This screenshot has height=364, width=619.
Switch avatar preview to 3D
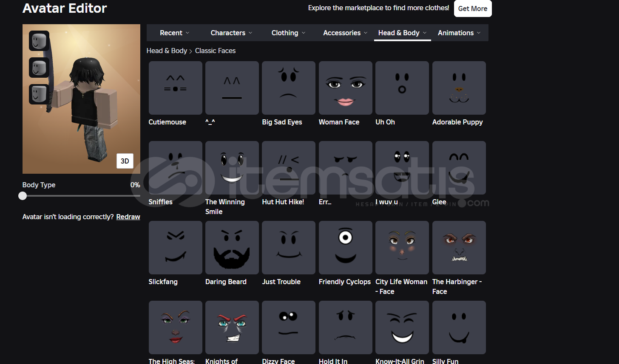point(125,161)
